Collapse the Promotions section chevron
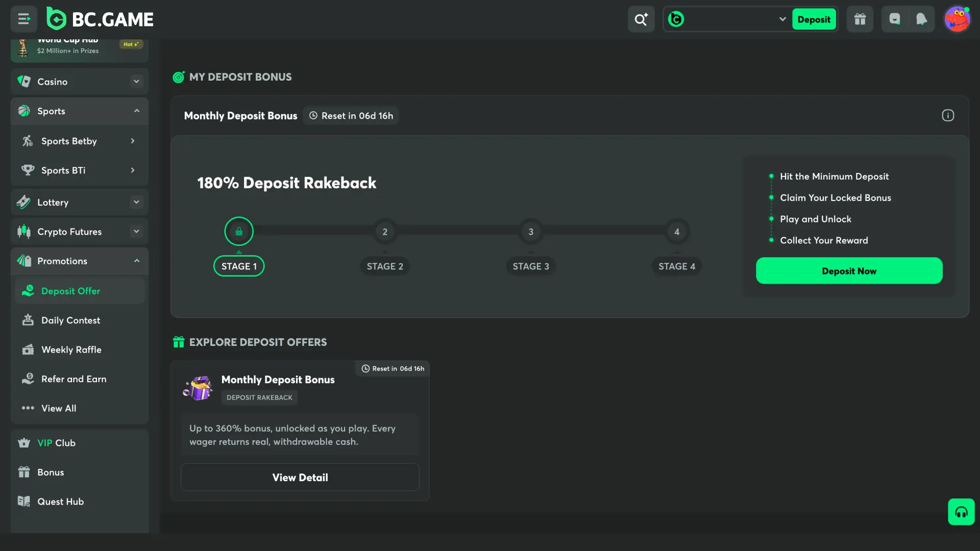This screenshot has height=551, width=980. [136, 261]
